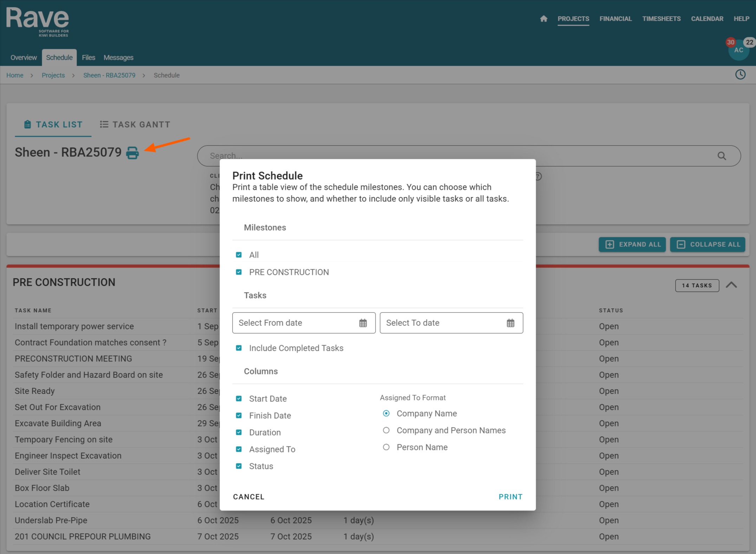Open the Financial menu item

click(615, 19)
